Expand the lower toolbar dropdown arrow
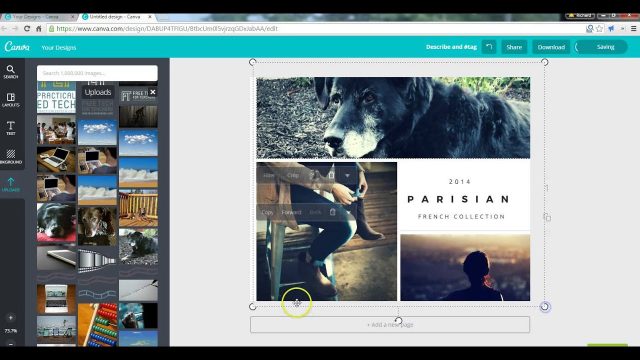 click(348, 212)
